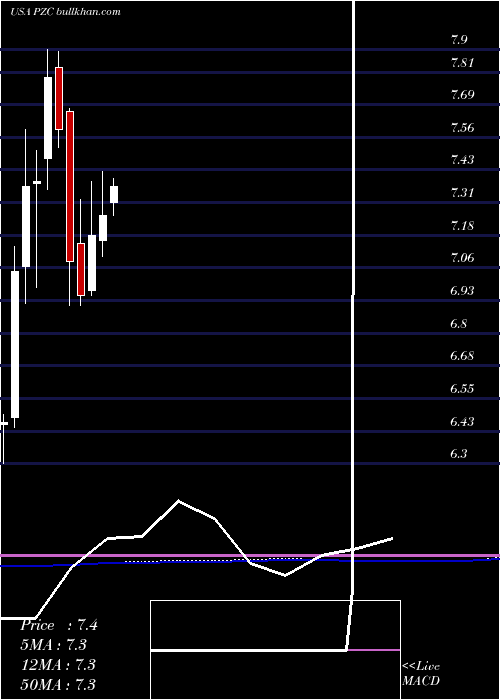This screenshot has height=700, width=500.
Task: Click the '50MA : 7.3' readout
Action: (x=58, y=684)
